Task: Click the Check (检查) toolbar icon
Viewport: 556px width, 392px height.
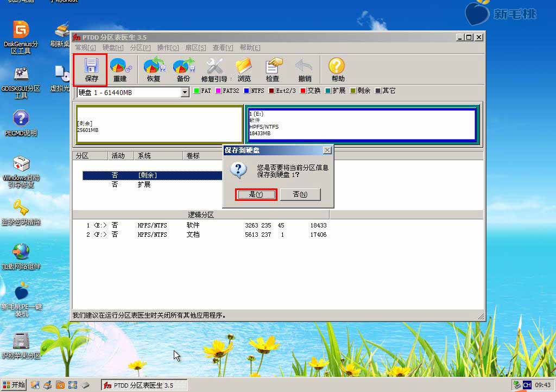Action: (x=273, y=70)
